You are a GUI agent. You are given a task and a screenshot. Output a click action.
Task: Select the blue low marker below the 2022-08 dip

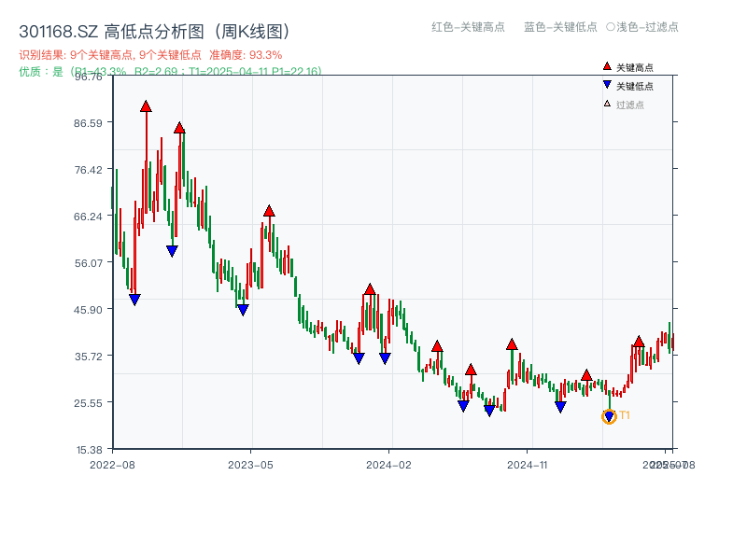136,298
